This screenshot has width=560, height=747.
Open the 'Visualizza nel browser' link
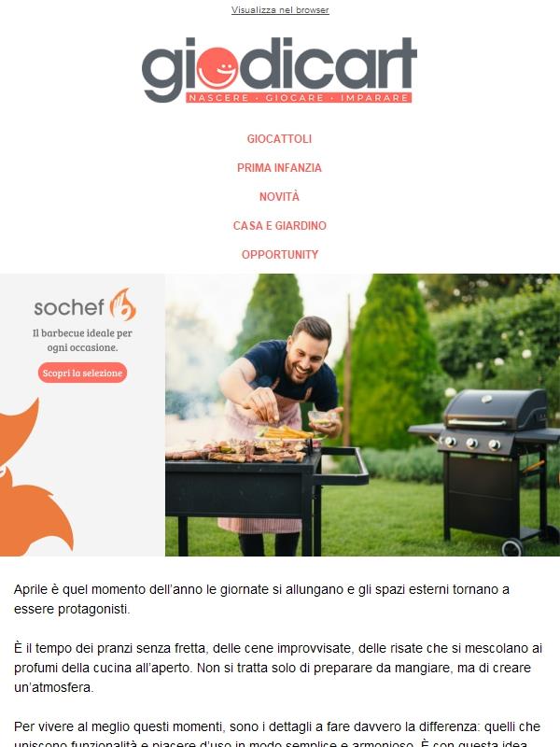280,10
